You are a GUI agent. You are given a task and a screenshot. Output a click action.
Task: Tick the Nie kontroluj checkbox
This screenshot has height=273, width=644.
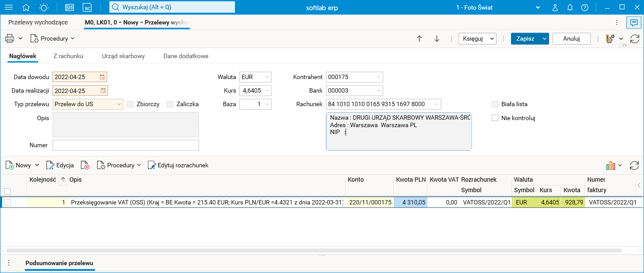click(495, 118)
